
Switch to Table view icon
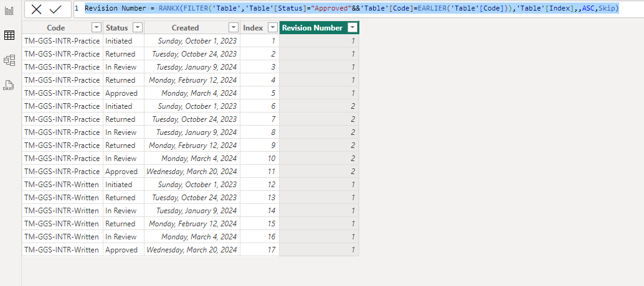[9, 35]
